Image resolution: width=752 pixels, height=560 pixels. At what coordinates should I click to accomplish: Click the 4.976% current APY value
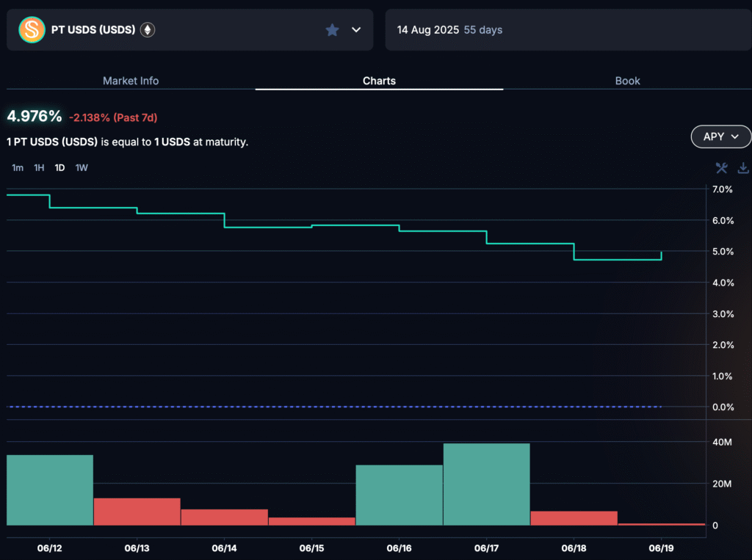coord(34,116)
